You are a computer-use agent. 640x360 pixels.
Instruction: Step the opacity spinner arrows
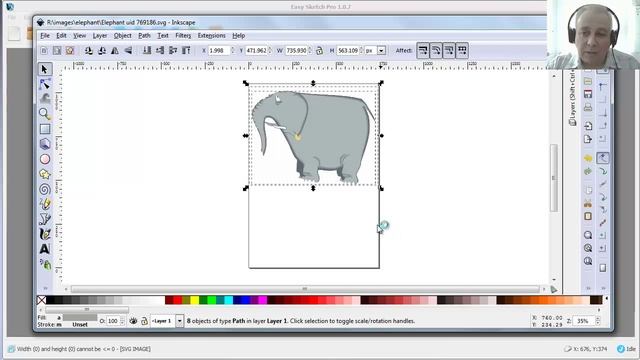[x=122, y=321]
